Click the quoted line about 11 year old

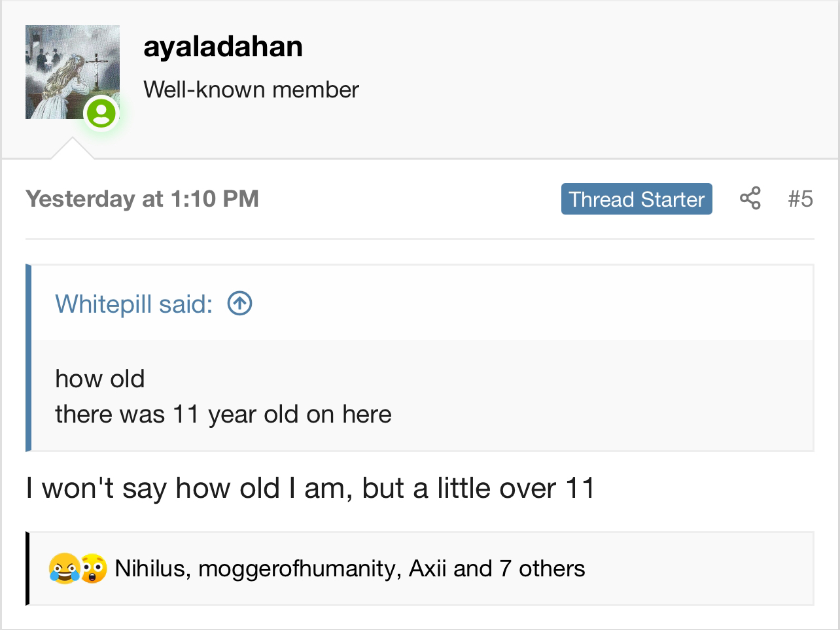[x=223, y=414]
